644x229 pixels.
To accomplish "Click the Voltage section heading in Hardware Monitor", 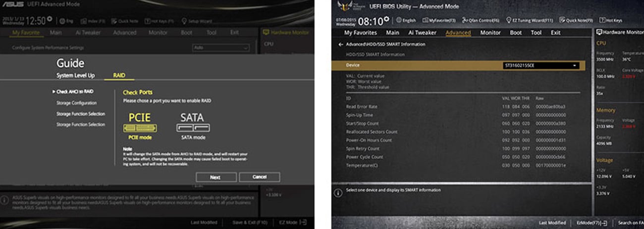I will pyautogui.click(x=605, y=160).
